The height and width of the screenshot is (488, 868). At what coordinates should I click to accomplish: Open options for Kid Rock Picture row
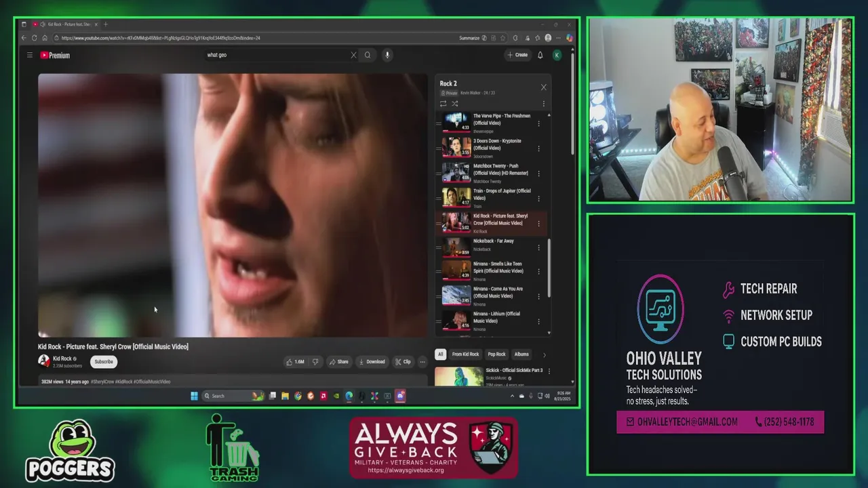(x=539, y=224)
